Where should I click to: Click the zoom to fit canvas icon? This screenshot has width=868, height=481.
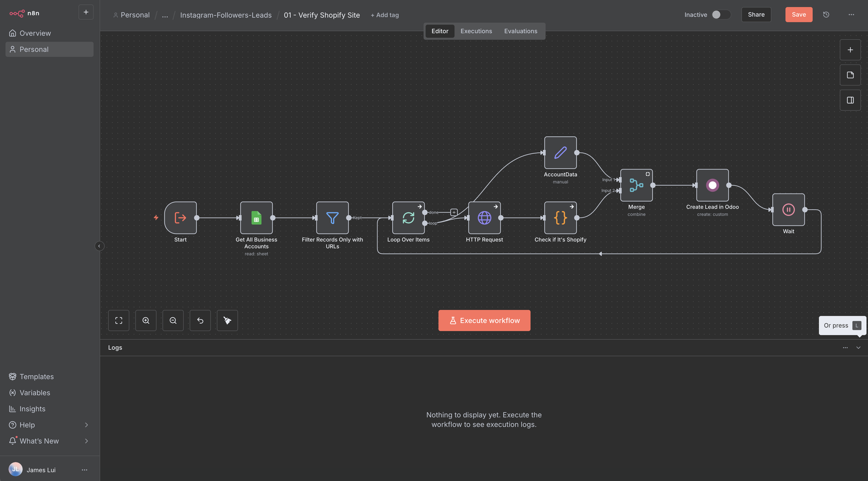click(118, 321)
